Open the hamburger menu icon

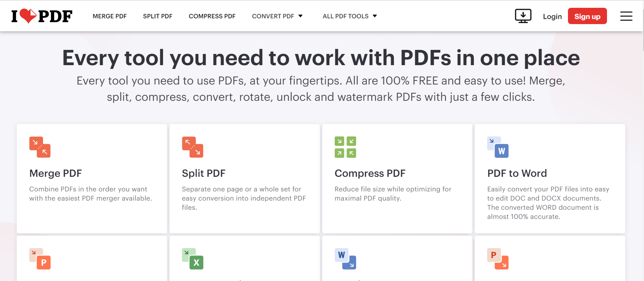tap(626, 16)
